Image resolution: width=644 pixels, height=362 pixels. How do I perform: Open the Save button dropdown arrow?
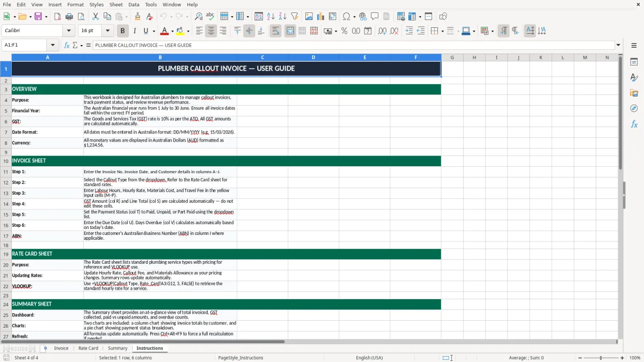[x=46, y=17]
